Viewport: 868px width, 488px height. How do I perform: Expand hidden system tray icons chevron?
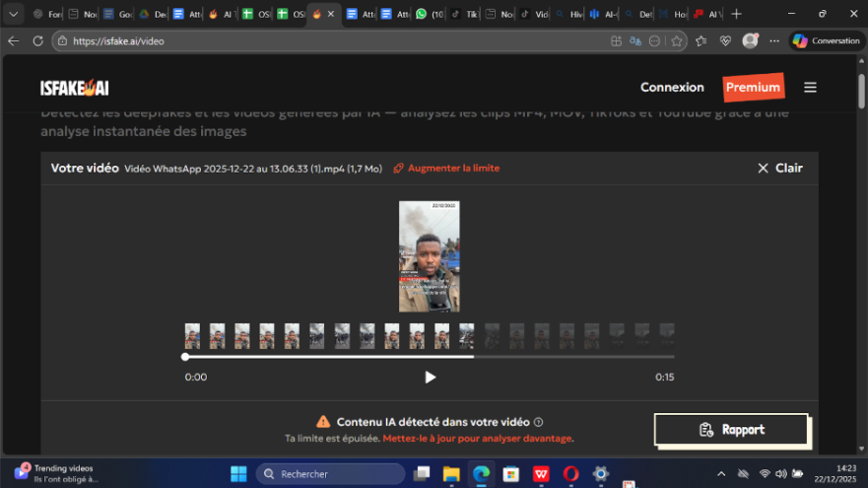pos(720,474)
